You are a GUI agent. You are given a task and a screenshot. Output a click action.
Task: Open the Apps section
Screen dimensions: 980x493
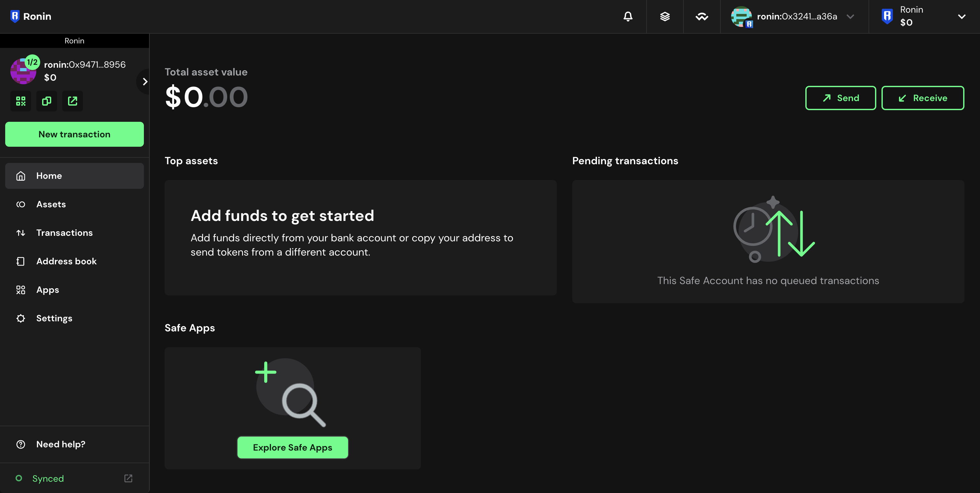74,290
